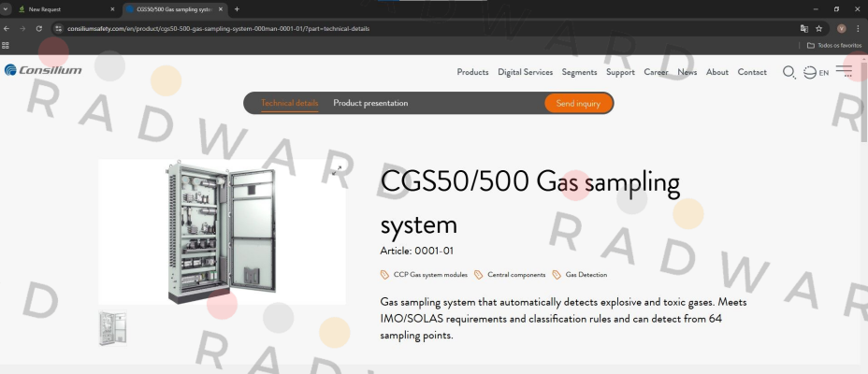This screenshot has height=374, width=868.
Task: Open the About menu
Action: [716, 72]
